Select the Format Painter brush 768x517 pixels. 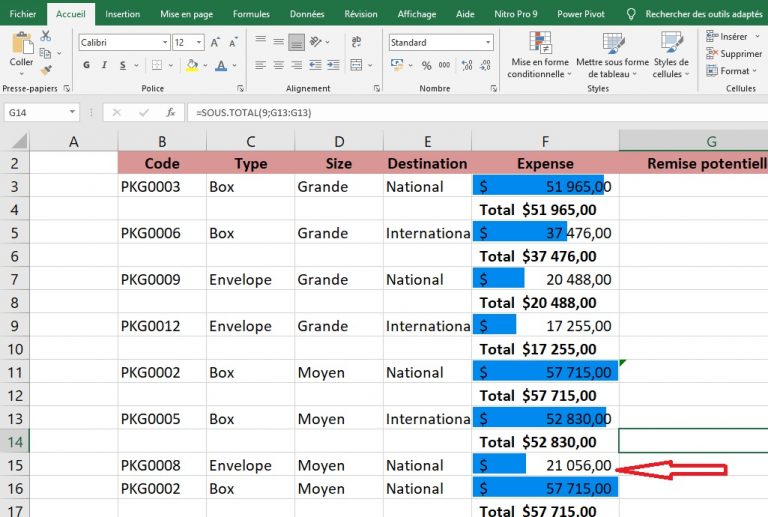[x=46, y=70]
